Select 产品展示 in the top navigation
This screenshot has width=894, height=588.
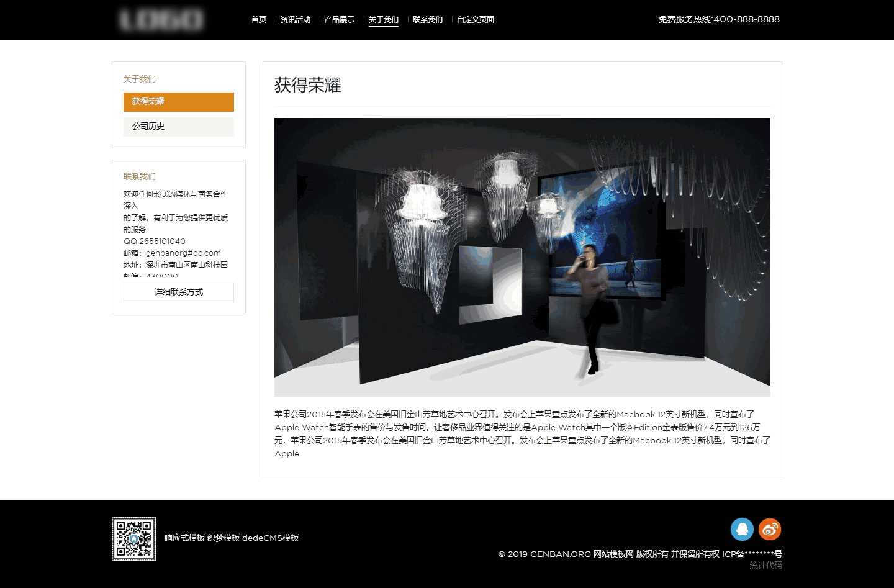(x=340, y=20)
